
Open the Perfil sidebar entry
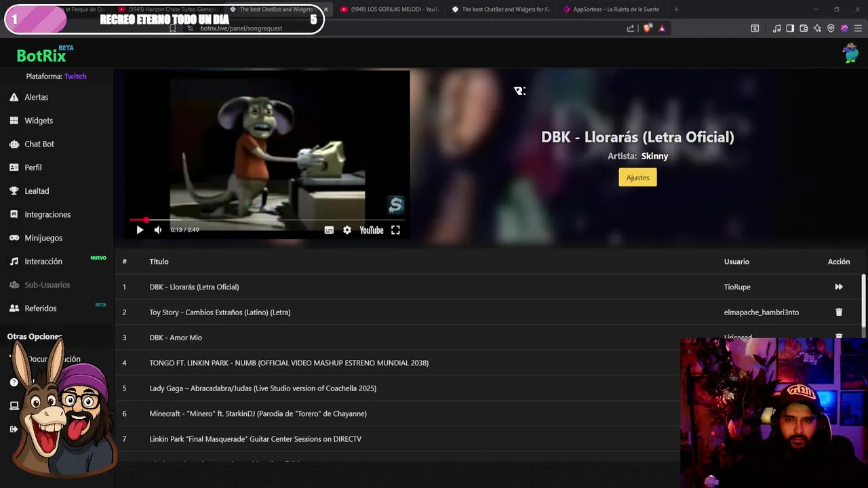tap(33, 167)
